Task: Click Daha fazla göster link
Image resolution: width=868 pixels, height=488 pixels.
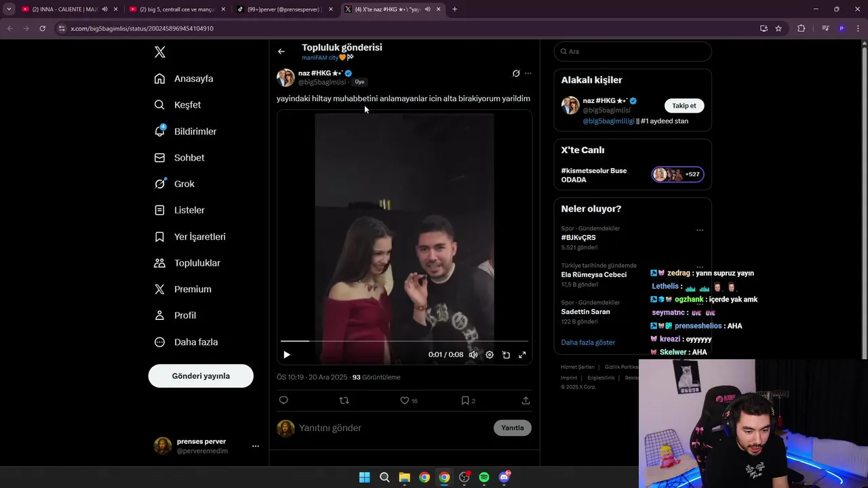Action: coord(588,343)
